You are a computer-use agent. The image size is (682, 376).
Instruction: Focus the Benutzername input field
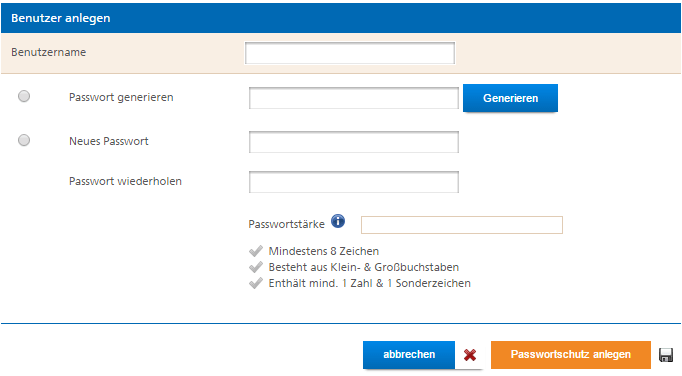point(350,53)
